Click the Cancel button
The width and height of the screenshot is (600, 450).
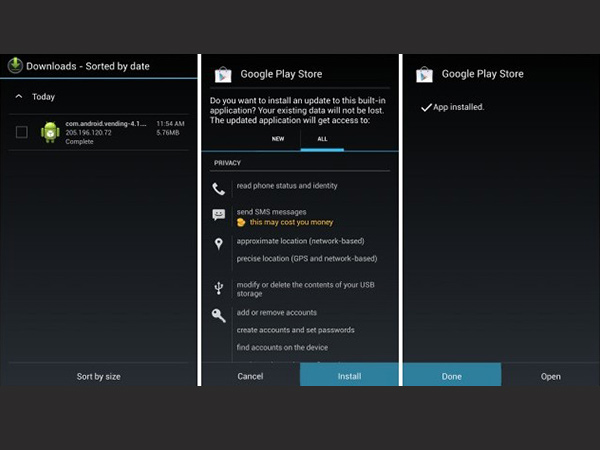point(250,376)
